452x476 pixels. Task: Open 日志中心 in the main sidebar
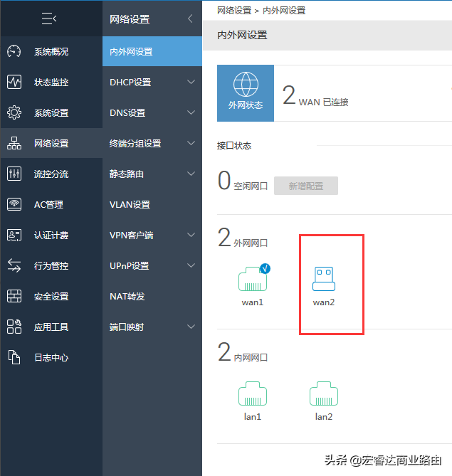[x=51, y=358]
